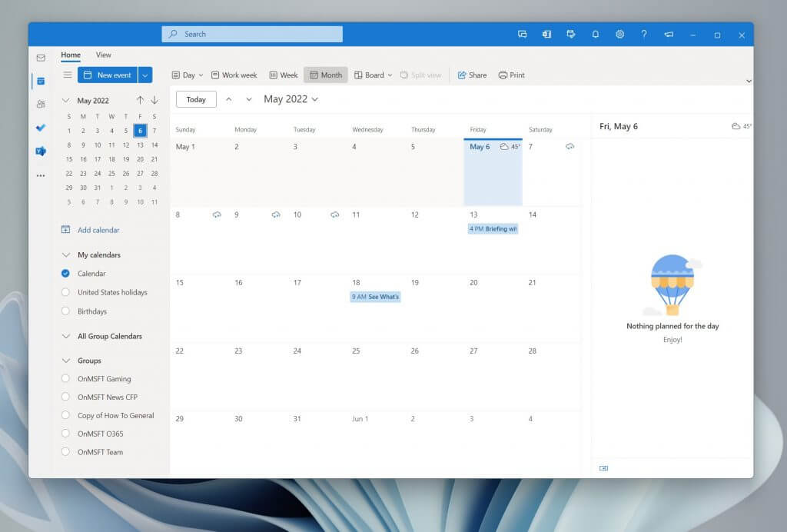Screen dimensions: 787x532
Task: Open the May 2022 month picker dropdown
Action: click(x=291, y=99)
